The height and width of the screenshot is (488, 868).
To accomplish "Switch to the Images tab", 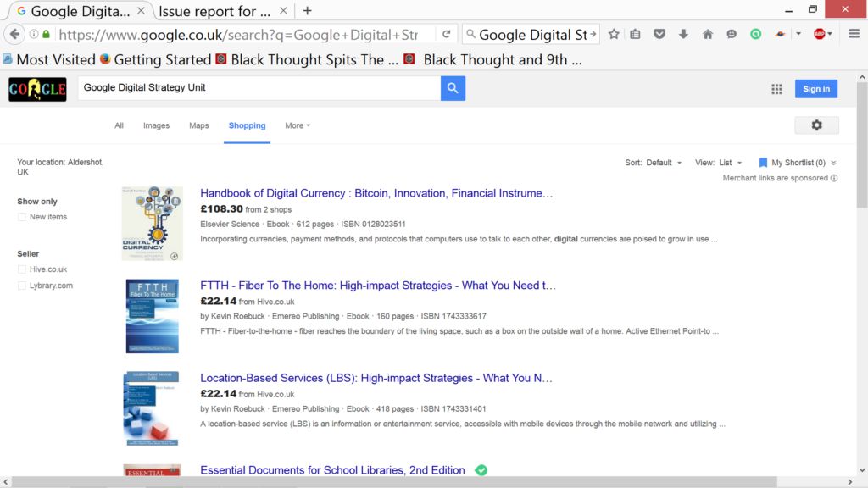I will click(156, 125).
